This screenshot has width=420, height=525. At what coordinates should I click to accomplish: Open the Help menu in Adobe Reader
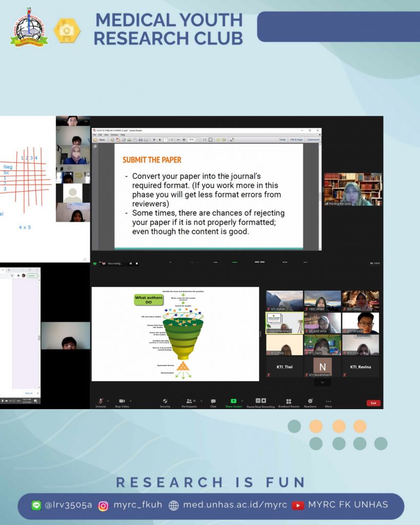coord(123,135)
